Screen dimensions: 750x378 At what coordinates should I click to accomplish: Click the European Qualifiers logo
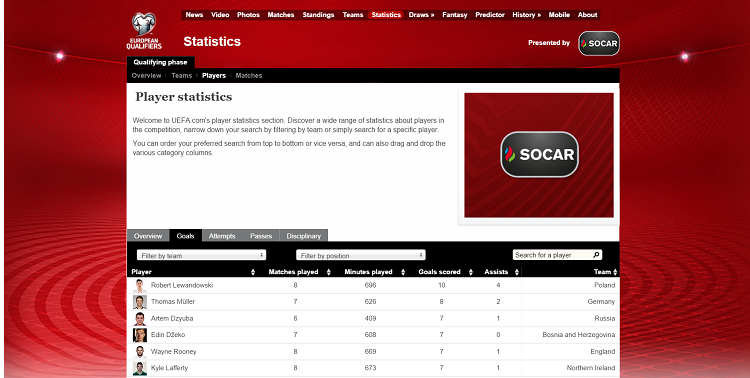coord(144,31)
